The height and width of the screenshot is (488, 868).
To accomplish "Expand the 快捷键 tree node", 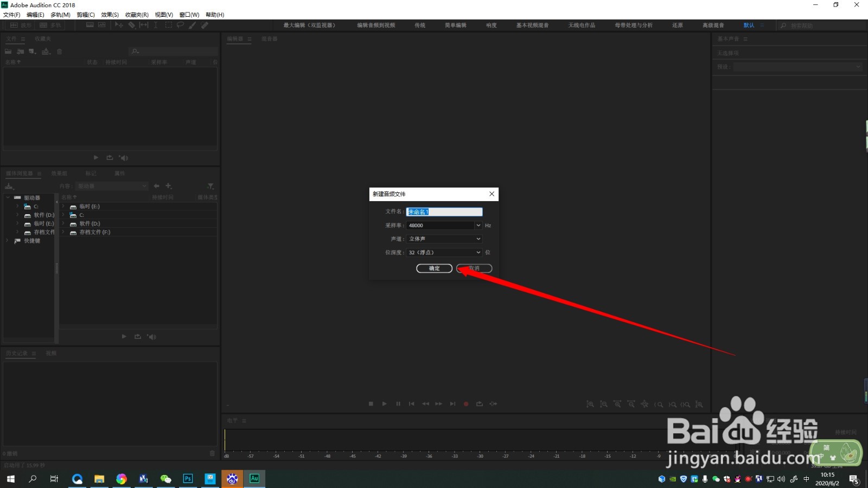I will (8, 241).
